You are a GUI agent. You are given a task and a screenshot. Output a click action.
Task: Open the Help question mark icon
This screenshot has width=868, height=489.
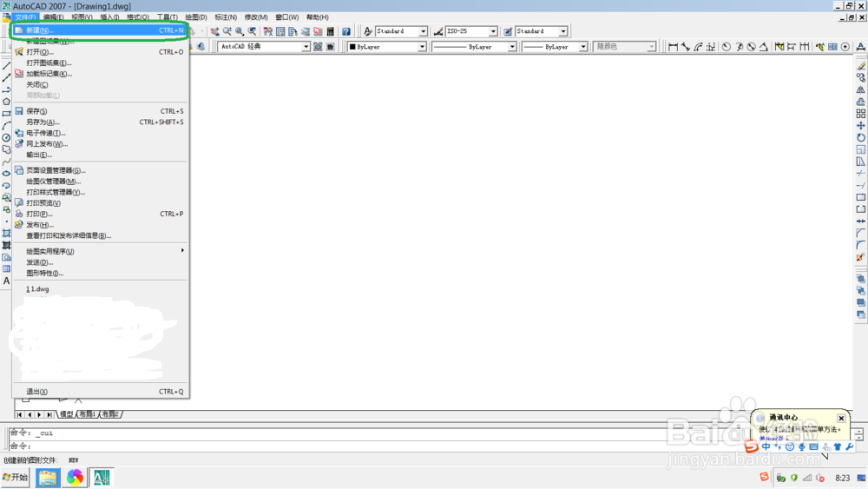click(346, 31)
